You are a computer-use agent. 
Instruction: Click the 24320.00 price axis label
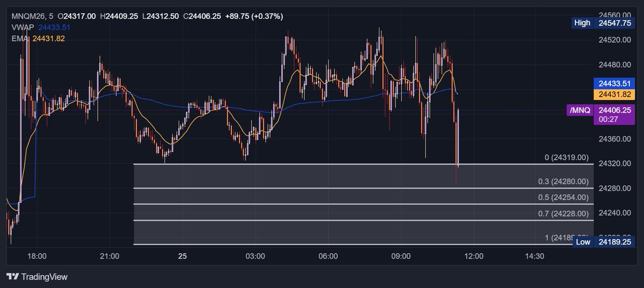click(x=616, y=163)
